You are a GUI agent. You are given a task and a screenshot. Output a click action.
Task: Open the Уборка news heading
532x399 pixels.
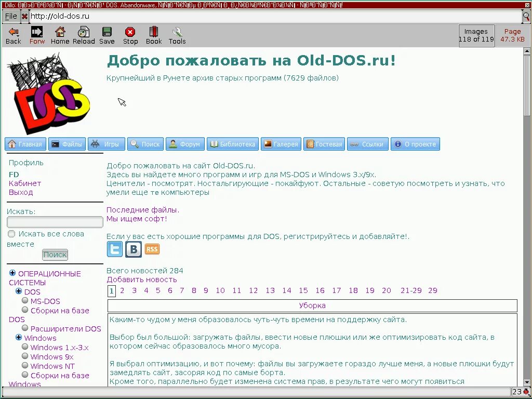312,305
